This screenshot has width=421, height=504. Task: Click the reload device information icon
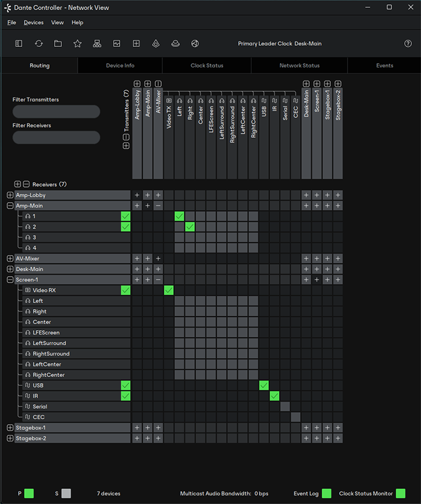pos(38,43)
